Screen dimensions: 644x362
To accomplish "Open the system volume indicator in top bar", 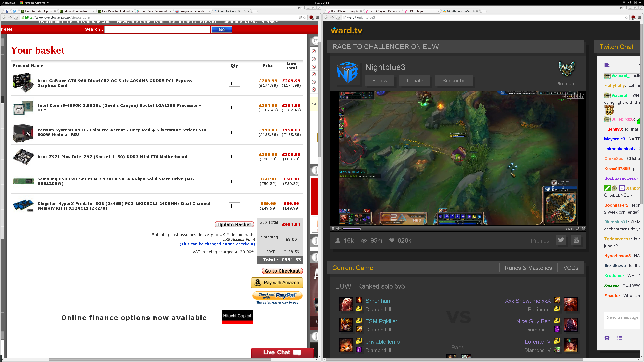I will click(x=629, y=3).
